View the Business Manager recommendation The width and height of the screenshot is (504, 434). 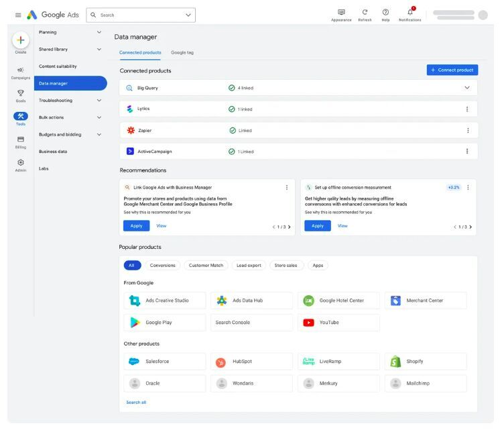162,226
